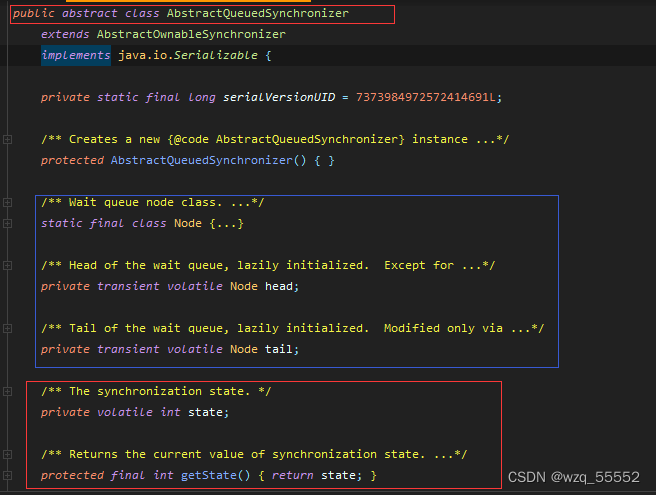Expand the 'Head of the wait queue' comment
This screenshot has height=495, width=656.
tap(8, 266)
